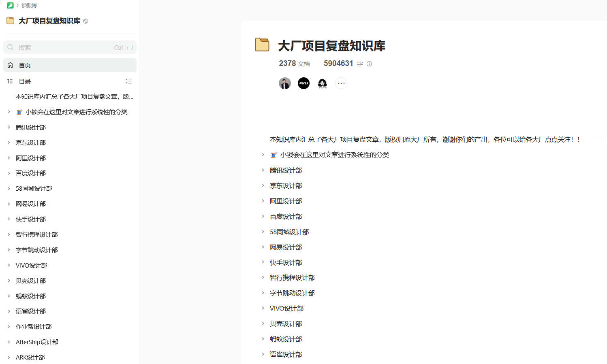Select sidebar item AfterShip设计部
607x364 pixels.
click(x=37, y=342)
